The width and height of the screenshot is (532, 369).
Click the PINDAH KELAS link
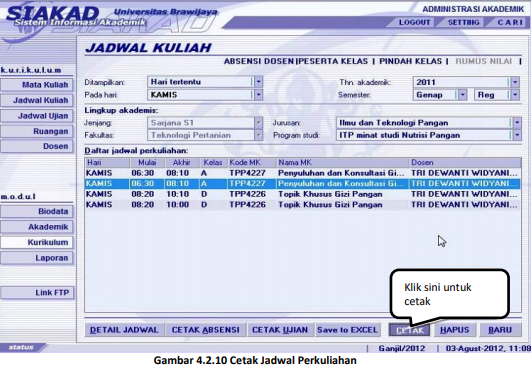(x=411, y=61)
